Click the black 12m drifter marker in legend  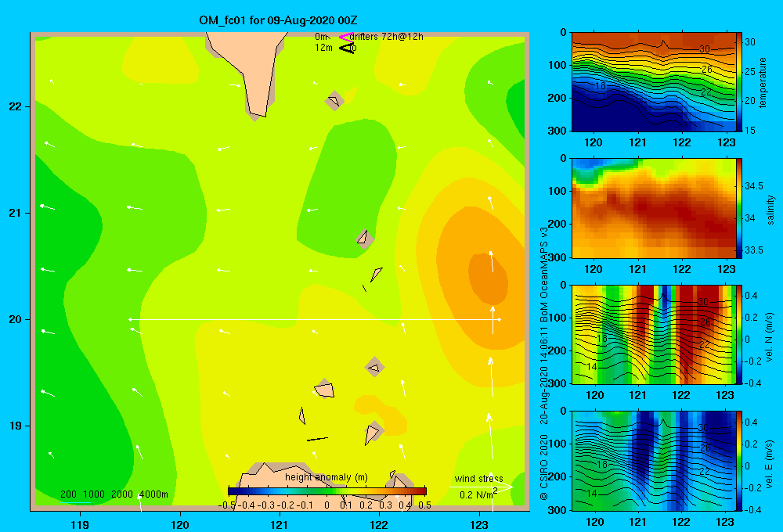347,48
